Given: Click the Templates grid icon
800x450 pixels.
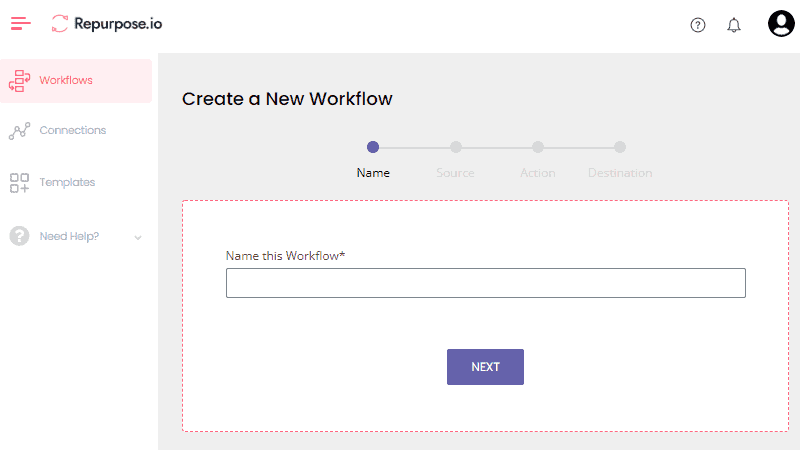Looking at the screenshot, I should coord(19,183).
